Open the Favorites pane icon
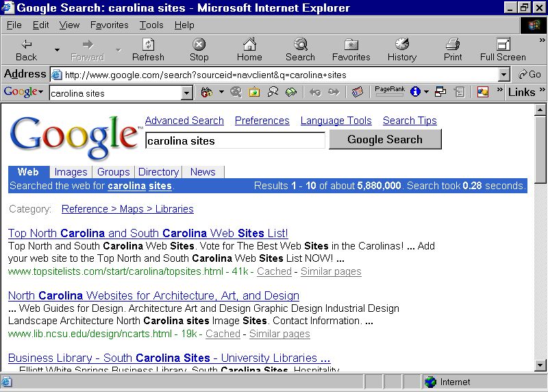Image resolution: width=548 pixels, height=392 pixels. tap(351, 50)
